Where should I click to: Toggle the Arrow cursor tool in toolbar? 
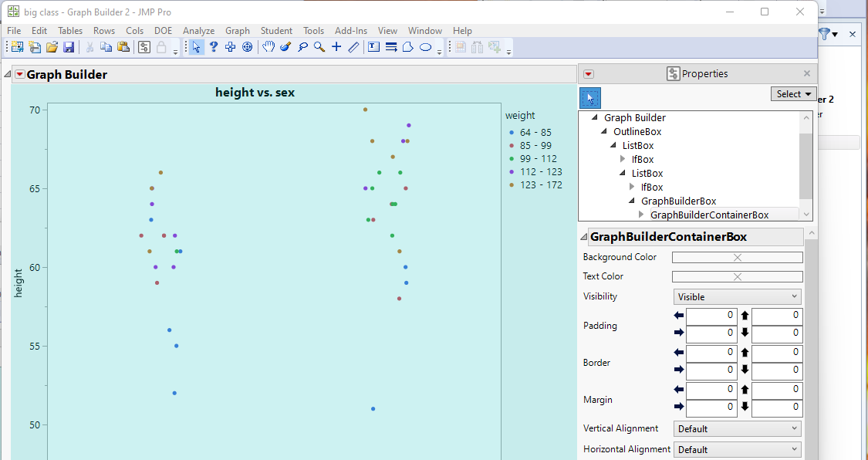pyautogui.click(x=196, y=47)
